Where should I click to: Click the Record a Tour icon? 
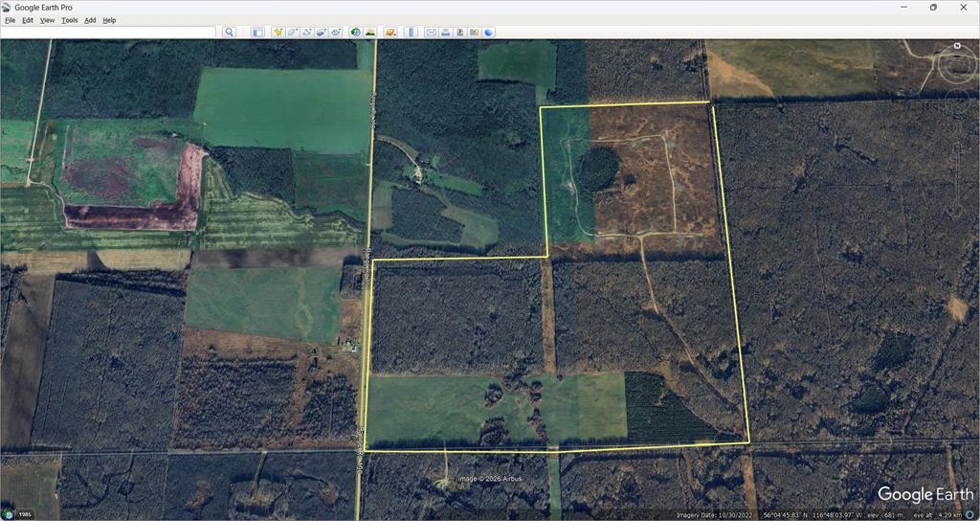(x=337, y=32)
